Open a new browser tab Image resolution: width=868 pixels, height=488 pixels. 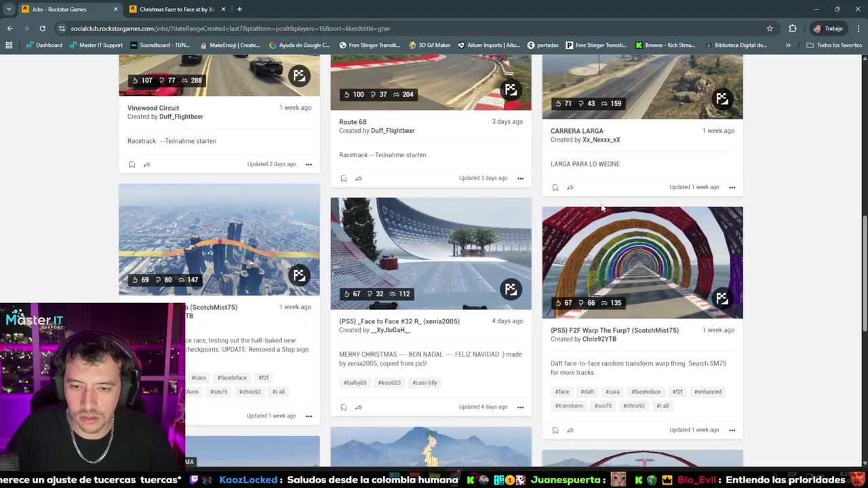point(239,9)
